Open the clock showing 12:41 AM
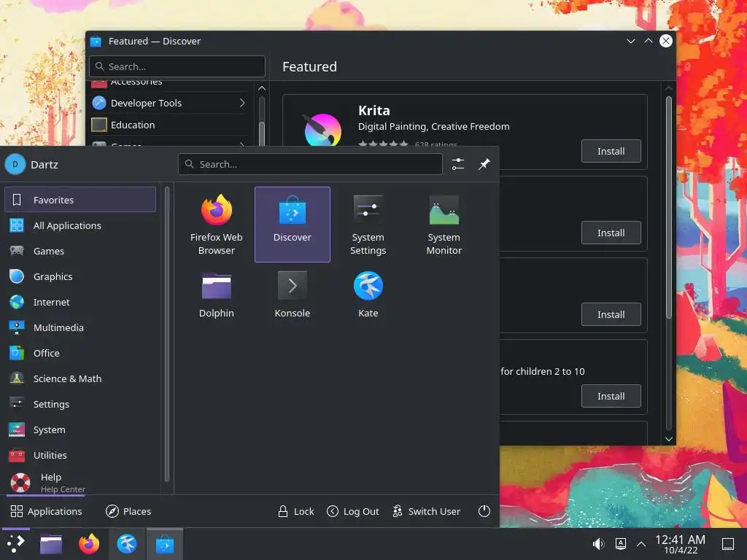The width and height of the screenshot is (747, 560). coord(681,544)
